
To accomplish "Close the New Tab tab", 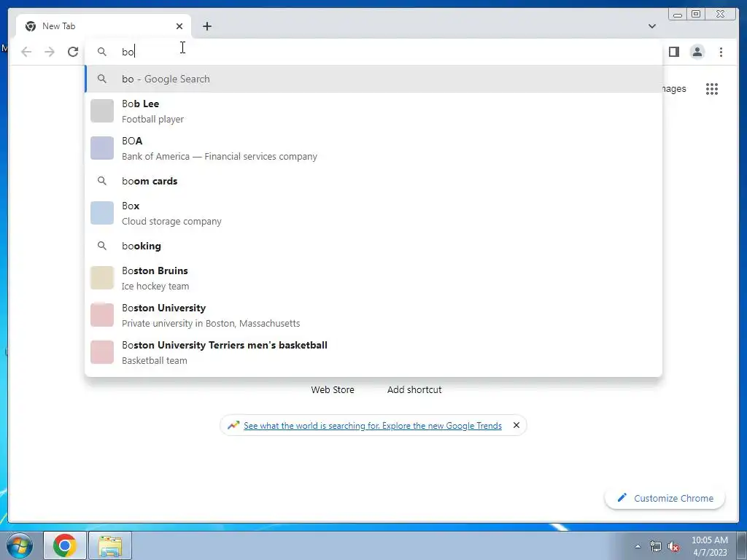I will click(179, 26).
